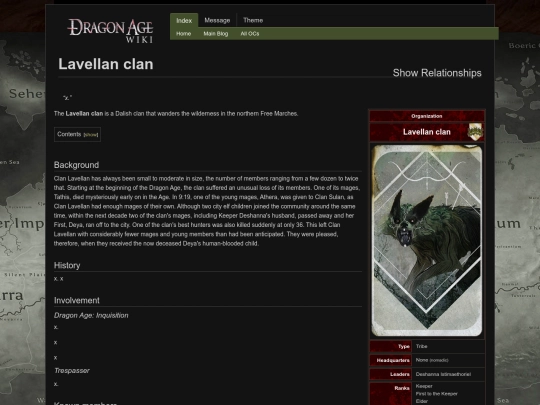Screen dimensions: 540x405
Task: Open the Deshanna Istimaethoriel leader link
Action: pyautogui.click(x=443, y=374)
